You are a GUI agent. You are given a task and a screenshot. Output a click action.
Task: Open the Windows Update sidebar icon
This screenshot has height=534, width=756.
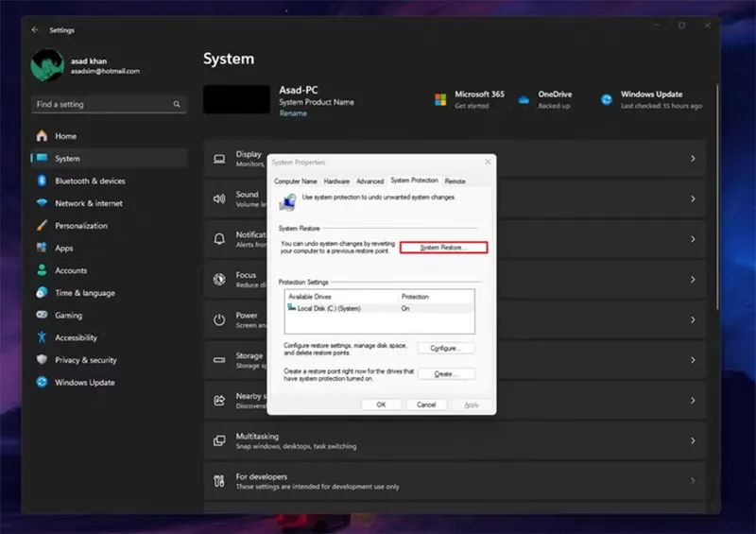tap(42, 383)
